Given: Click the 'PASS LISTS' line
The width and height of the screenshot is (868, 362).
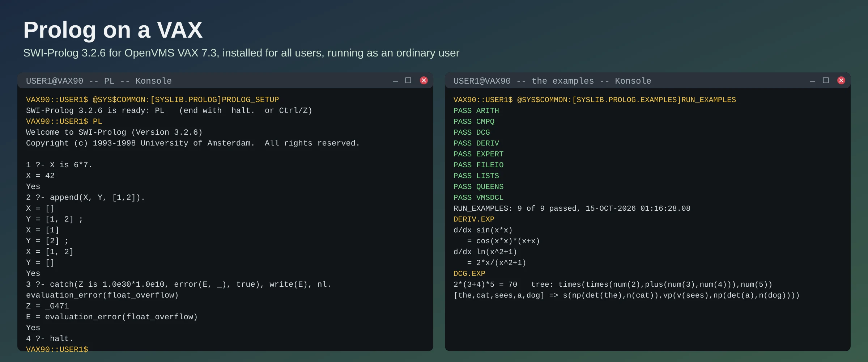Looking at the screenshot, I should 476,176.
